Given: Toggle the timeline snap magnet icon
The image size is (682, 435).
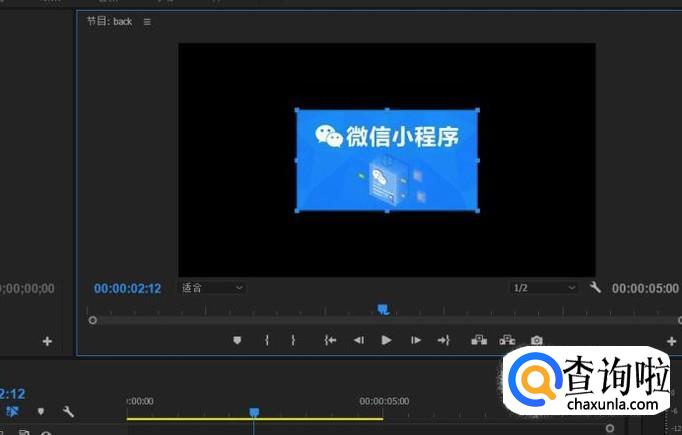Looking at the screenshot, I should pos(13,411).
